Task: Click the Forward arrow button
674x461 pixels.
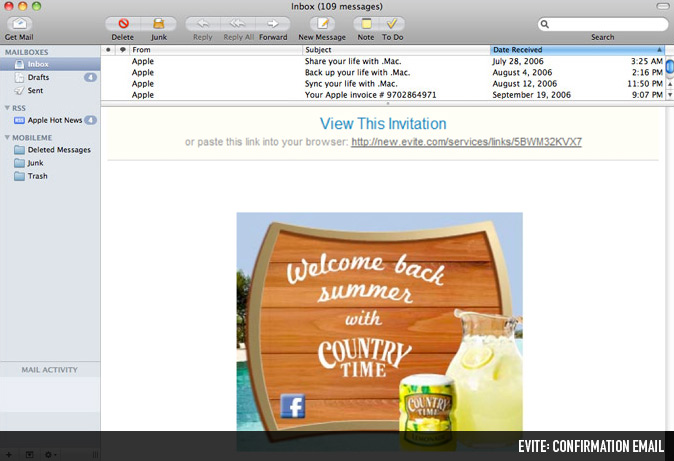Action: [x=272, y=23]
